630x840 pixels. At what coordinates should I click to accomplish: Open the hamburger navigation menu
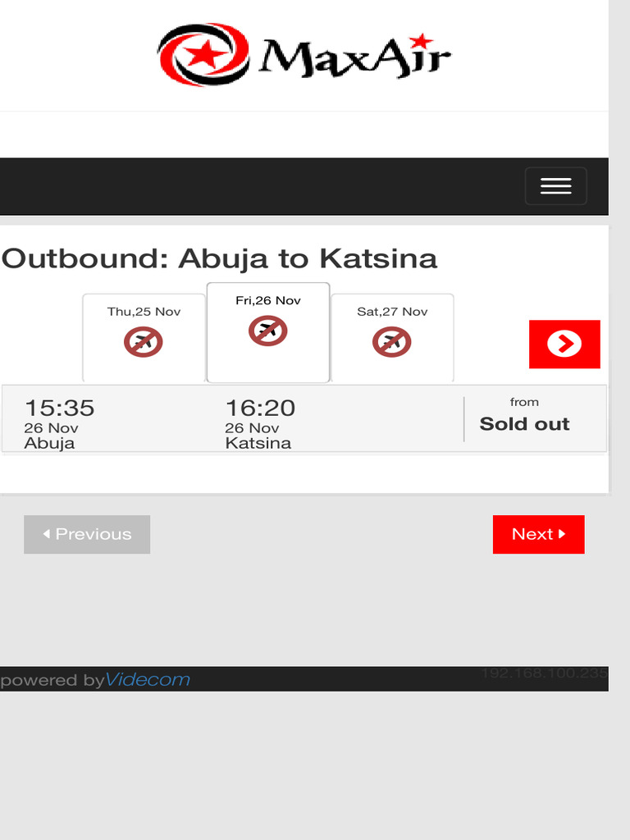tap(555, 186)
